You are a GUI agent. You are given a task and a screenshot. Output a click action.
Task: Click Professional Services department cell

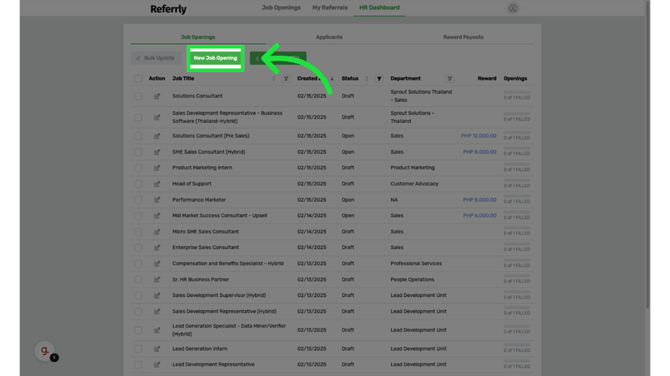point(416,264)
